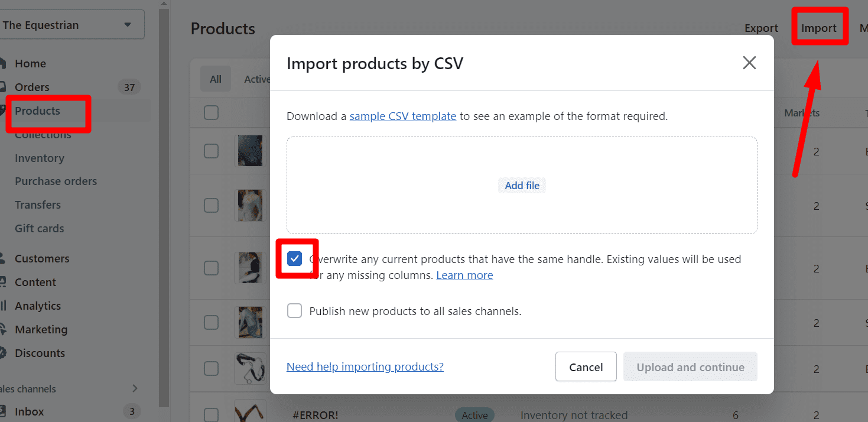Close the Import products dialog

[x=749, y=63]
